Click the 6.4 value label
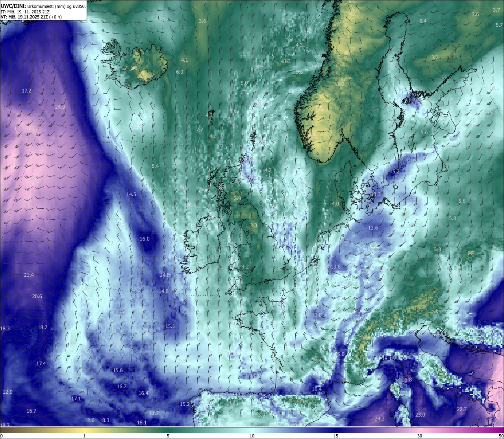 (423, 21)
